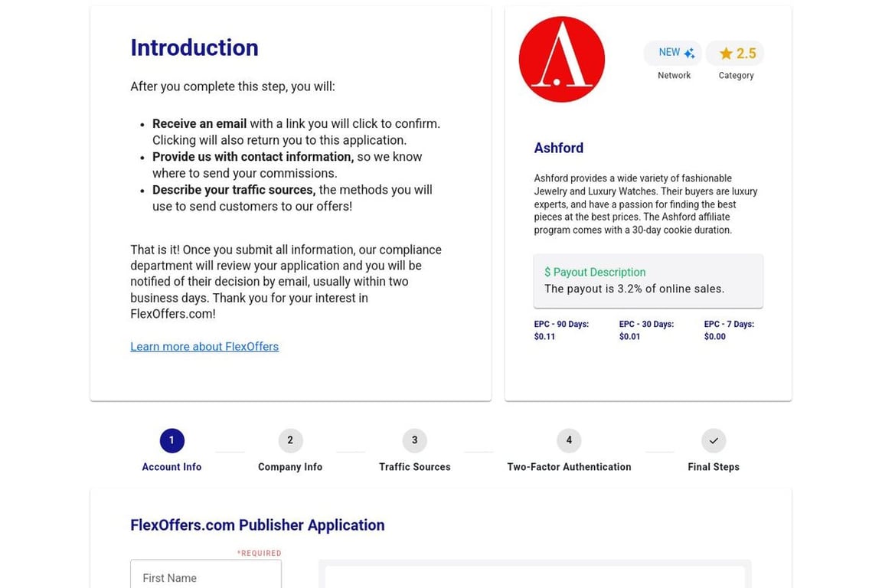Click the Account Info step label

171,467
